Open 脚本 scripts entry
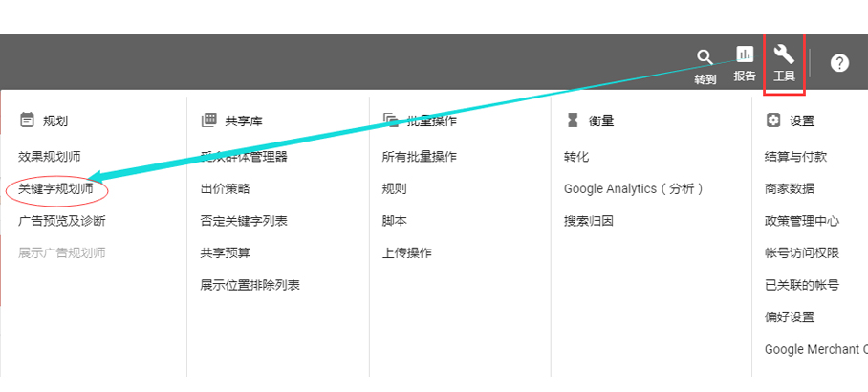868x392 pixels. [394, 221]
